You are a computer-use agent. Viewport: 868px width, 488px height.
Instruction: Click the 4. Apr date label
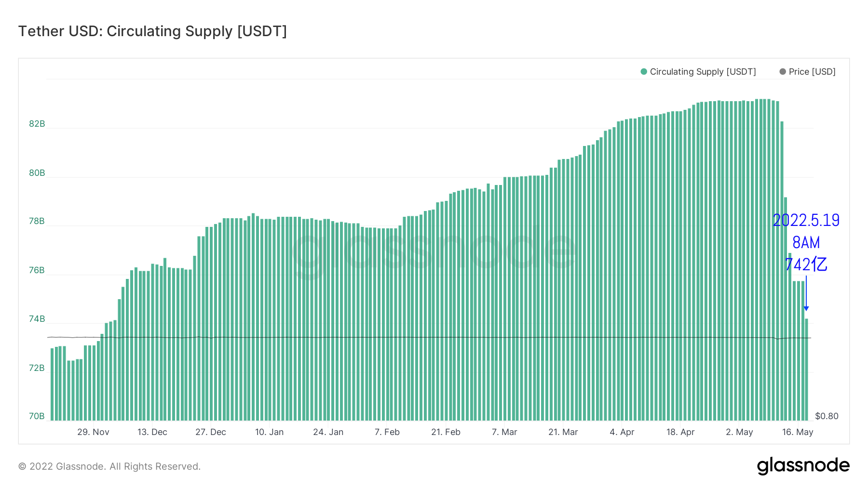(622, 432)
